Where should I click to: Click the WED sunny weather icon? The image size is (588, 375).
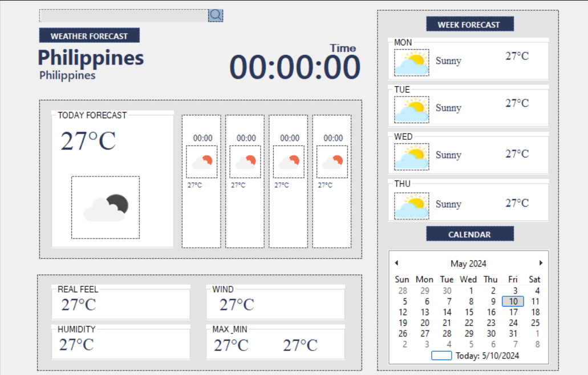412,156
